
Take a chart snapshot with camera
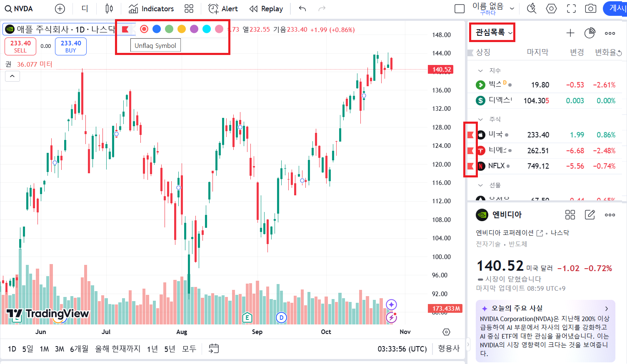[x=590, y=8]
